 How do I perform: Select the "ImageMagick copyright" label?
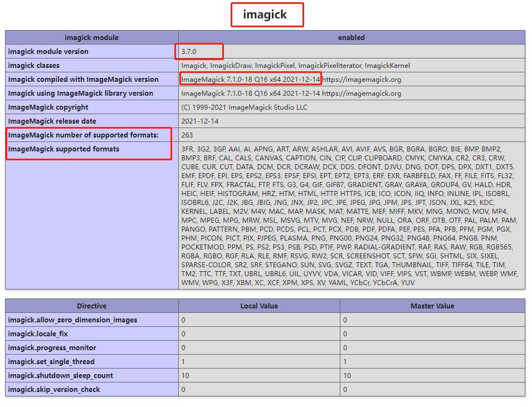coord(48,107)
